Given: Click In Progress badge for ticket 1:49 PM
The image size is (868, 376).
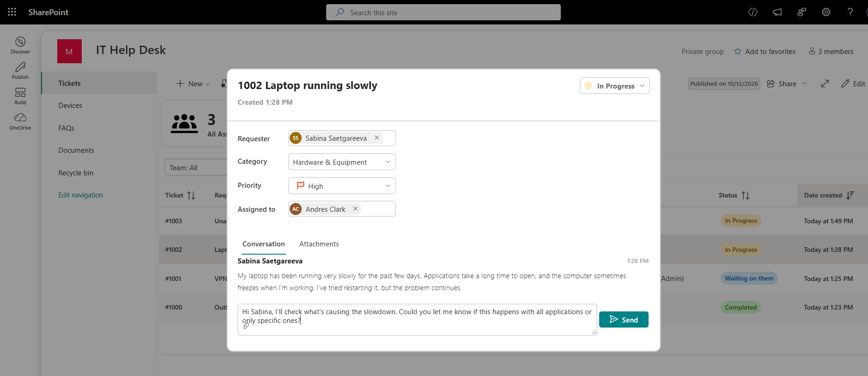Looking at the screenshot, I should [741, 221].
